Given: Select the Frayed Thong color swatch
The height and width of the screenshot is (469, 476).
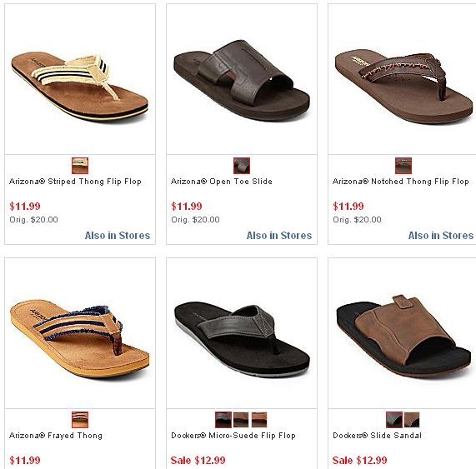Looking at the screenshot, I should [80, 420].
